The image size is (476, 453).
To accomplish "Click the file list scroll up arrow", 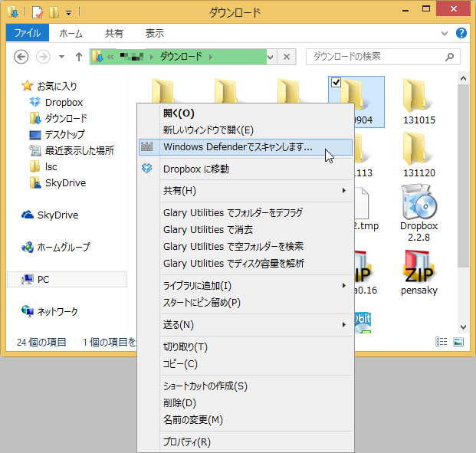I will click(463, 79).
